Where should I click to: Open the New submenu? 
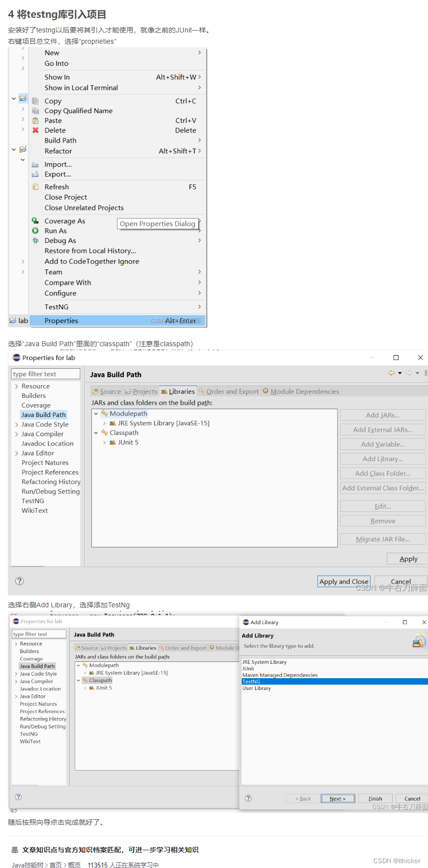point(117,53)
